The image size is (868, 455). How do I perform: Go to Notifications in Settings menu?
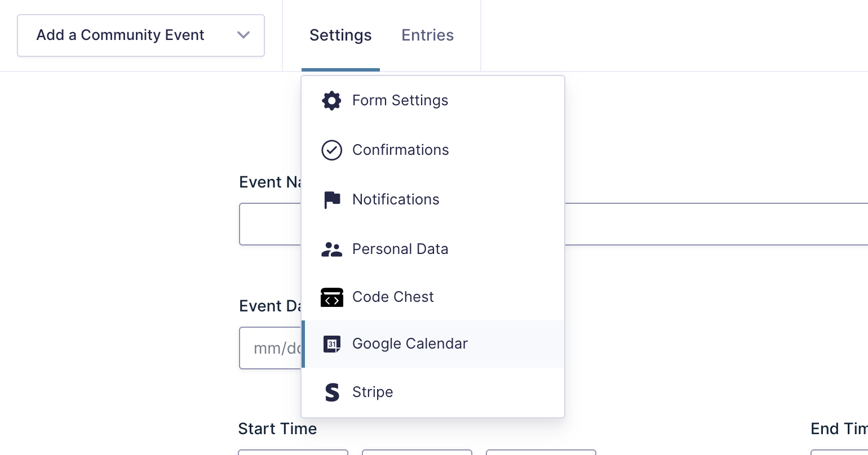click(396, 200)
